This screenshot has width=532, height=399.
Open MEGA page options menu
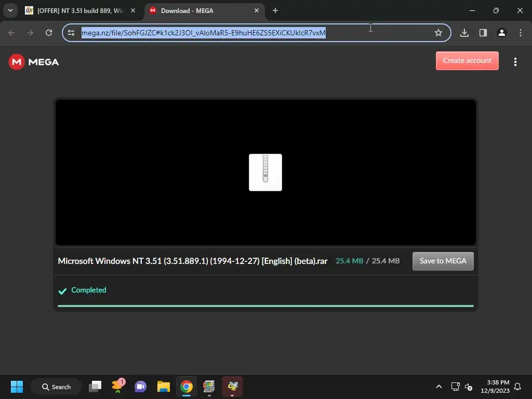point(515,62)
